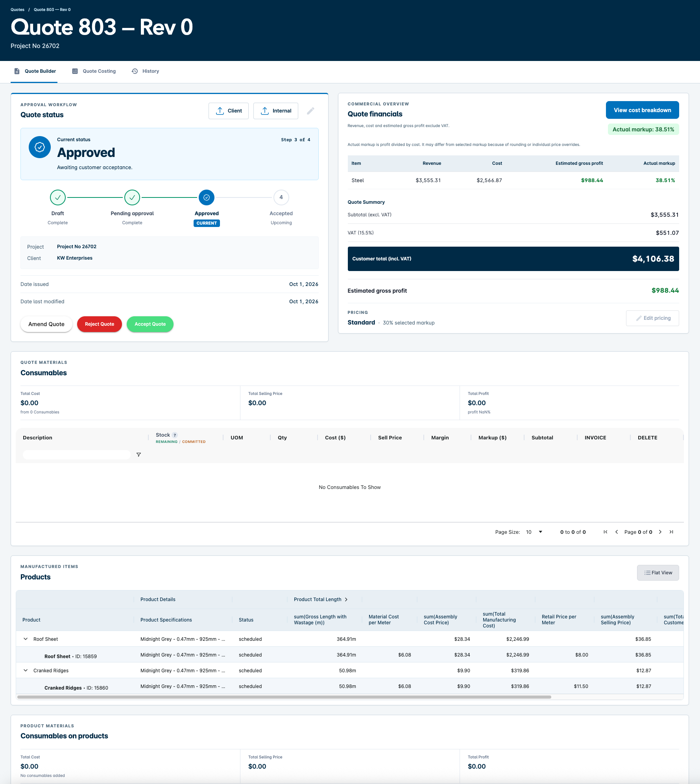Click the Product Specifications column header

click(x=166, y=620)
